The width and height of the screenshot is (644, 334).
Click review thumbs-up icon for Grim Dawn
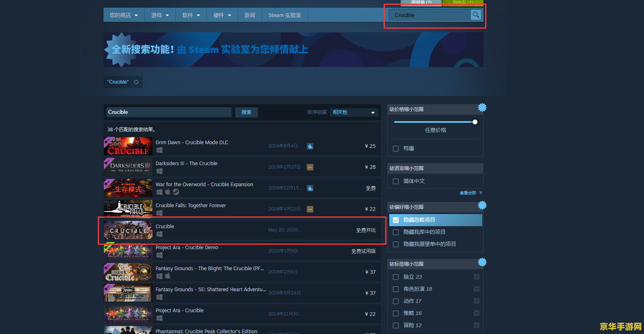[x=310, y=146]
